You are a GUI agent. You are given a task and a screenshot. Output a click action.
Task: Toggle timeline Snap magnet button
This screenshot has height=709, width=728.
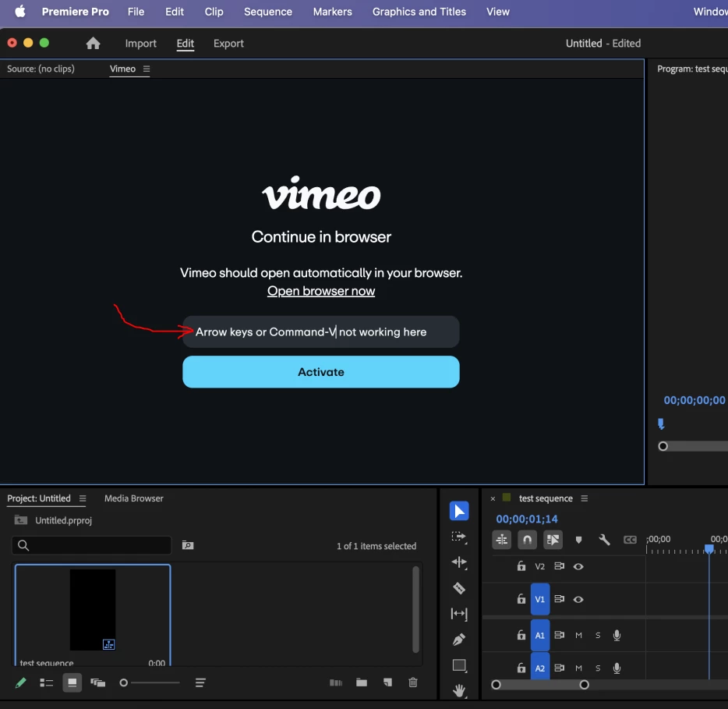527,540
